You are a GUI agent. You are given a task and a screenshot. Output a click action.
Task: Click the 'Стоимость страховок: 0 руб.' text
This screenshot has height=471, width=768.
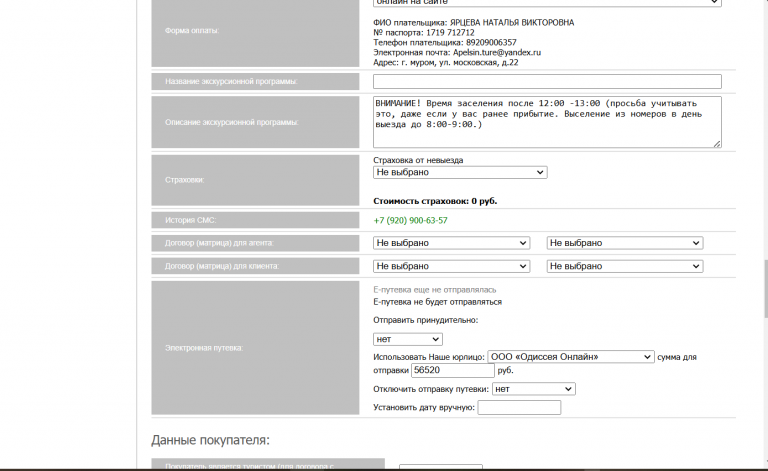(435, 201)
